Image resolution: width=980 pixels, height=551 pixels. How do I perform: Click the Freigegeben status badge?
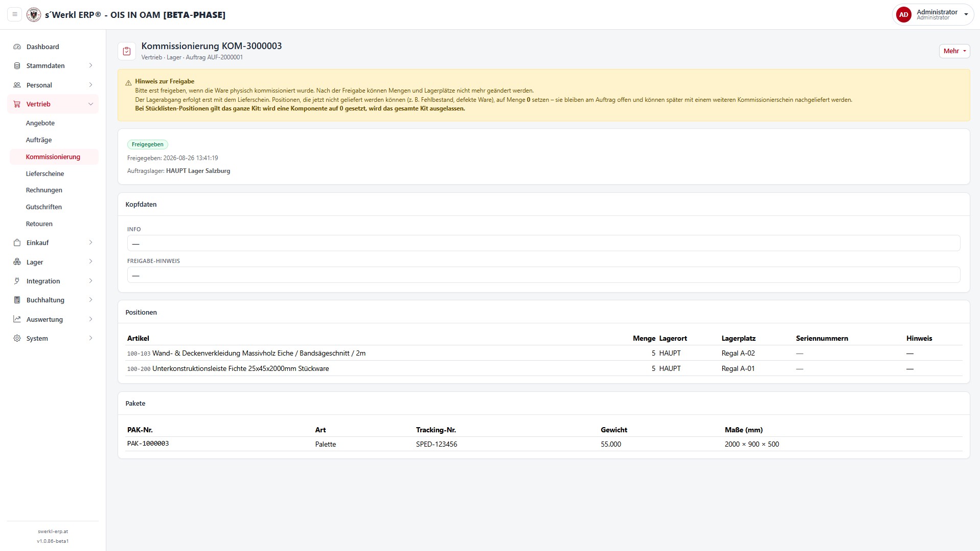pos(148,144)
